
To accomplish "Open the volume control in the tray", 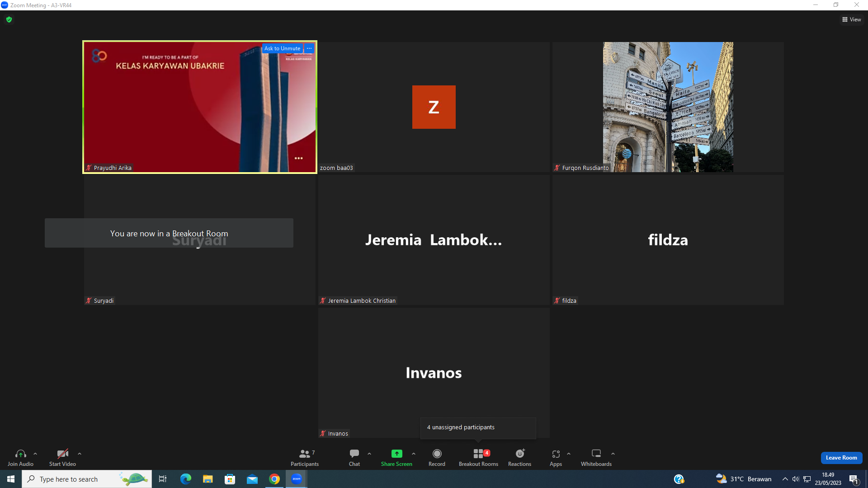I will click(796, 479).
